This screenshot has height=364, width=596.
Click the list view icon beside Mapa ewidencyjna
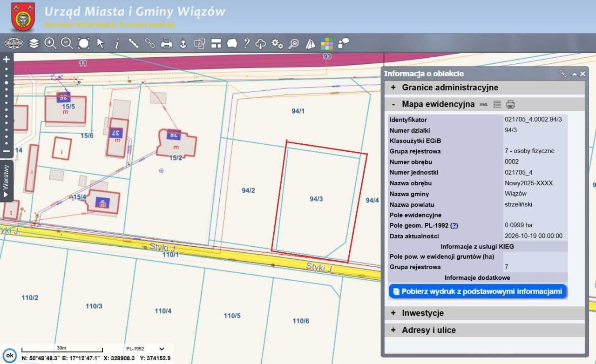(x=497, y=104)
